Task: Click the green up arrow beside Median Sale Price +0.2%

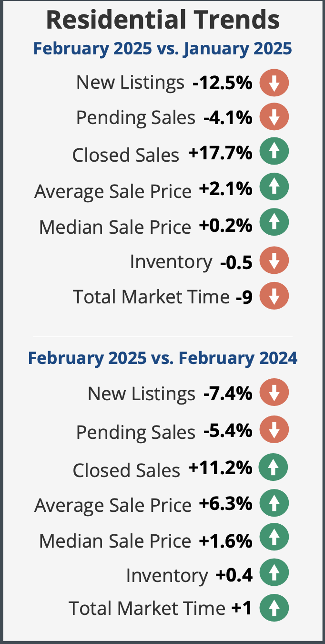Action: pos(274,223)
